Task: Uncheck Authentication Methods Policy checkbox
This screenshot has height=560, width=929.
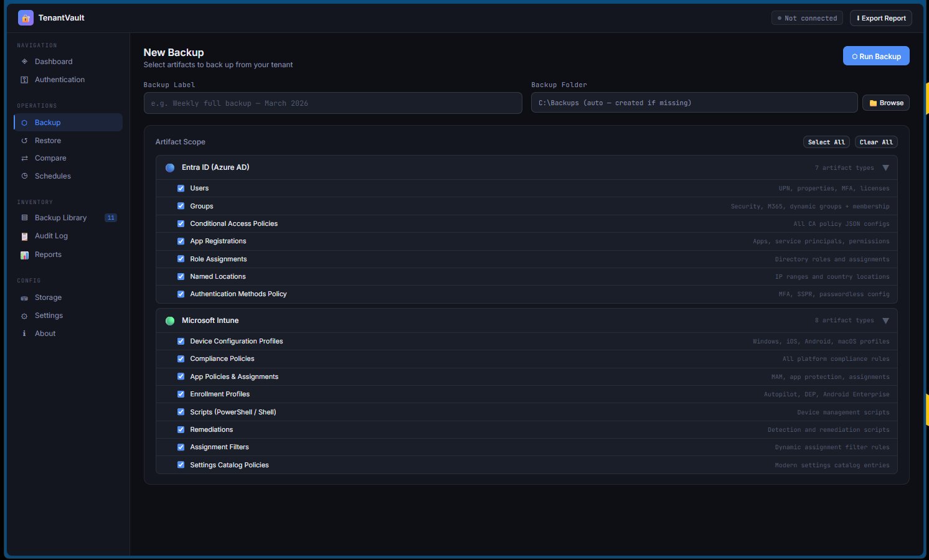Action: pos(181,294)
